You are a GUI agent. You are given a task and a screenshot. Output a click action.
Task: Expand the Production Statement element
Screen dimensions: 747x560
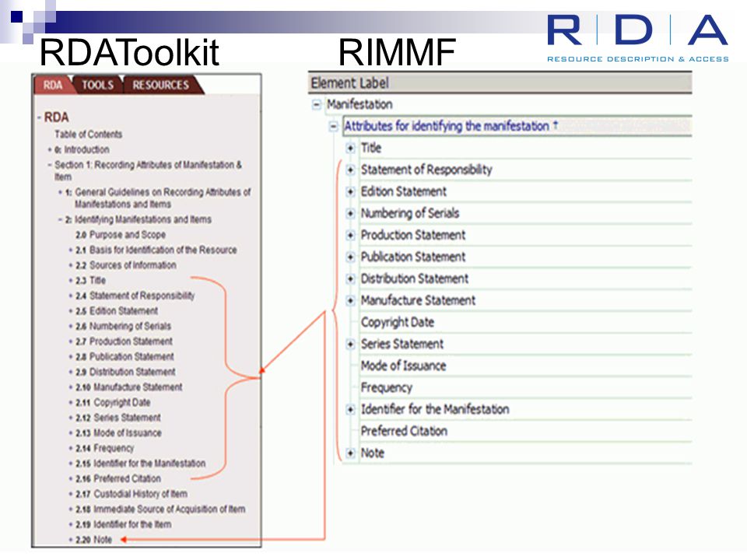[x=350, y=235]
